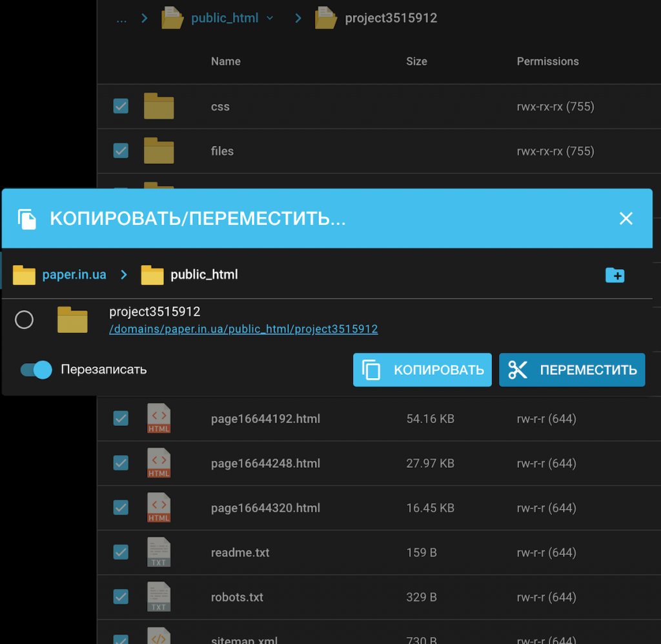Screen dimensions: 661x644
Task: Click the robots.txt file icon
Action: (x=159, y=597)
